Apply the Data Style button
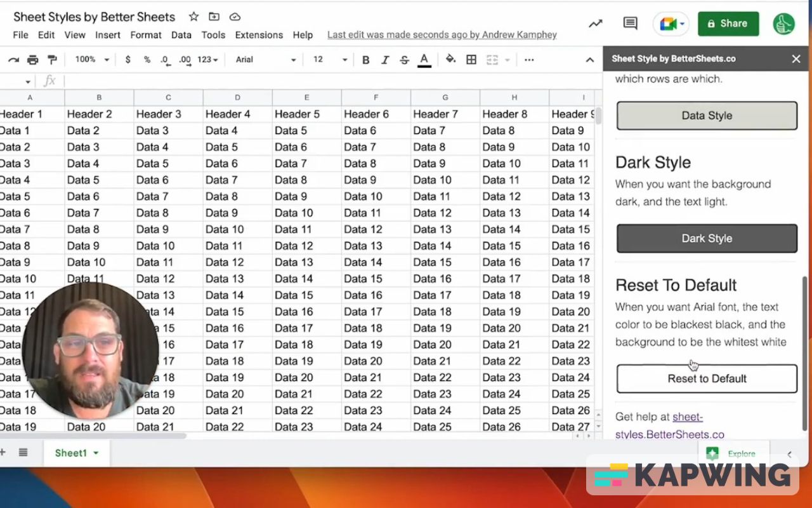 click(x=707, y=116)
